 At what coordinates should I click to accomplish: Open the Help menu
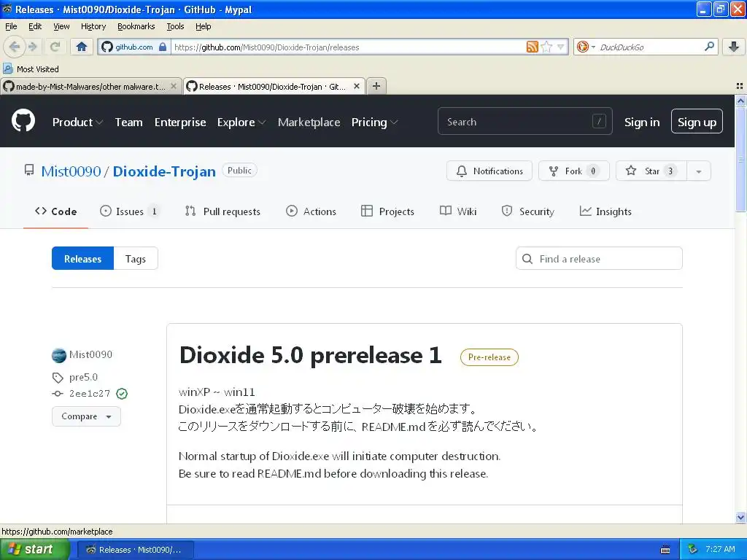click(x=203, y=26)
